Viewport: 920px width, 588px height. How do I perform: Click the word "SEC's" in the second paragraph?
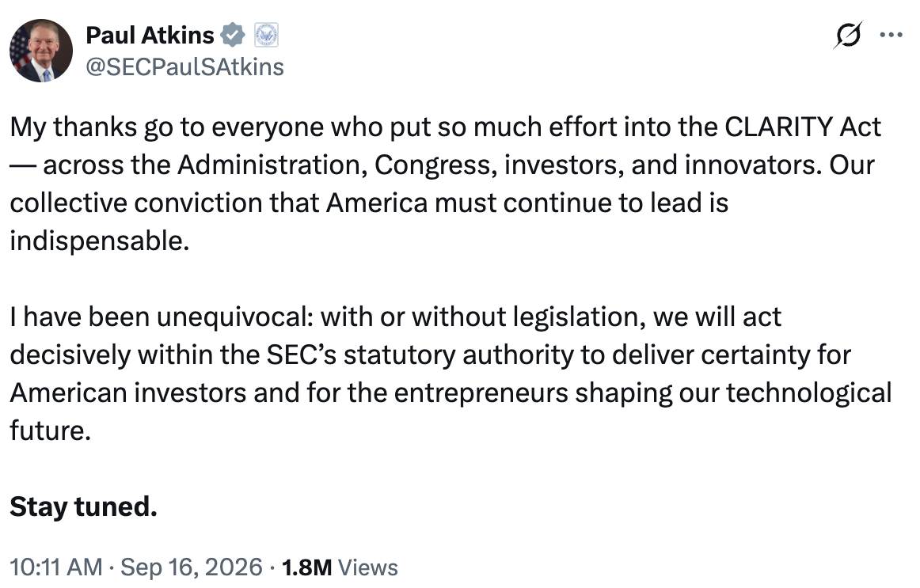(302, 355)
